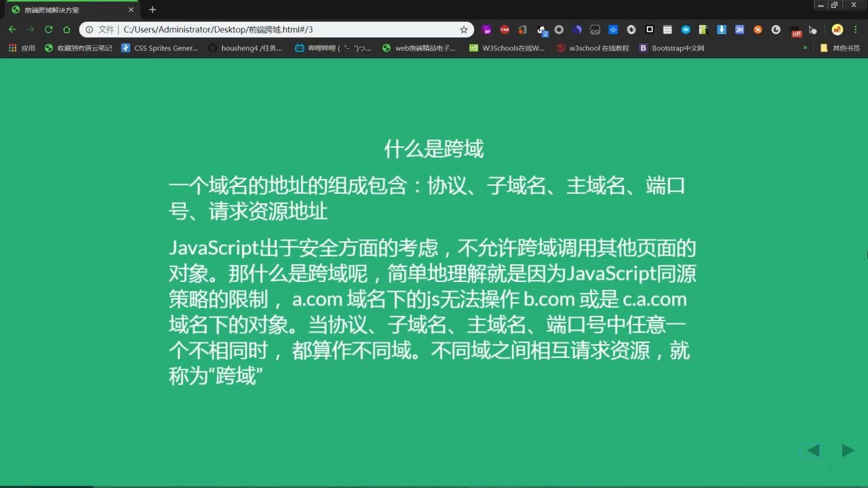Open web前端精品电子 bookmark

[x=419, y=48]
